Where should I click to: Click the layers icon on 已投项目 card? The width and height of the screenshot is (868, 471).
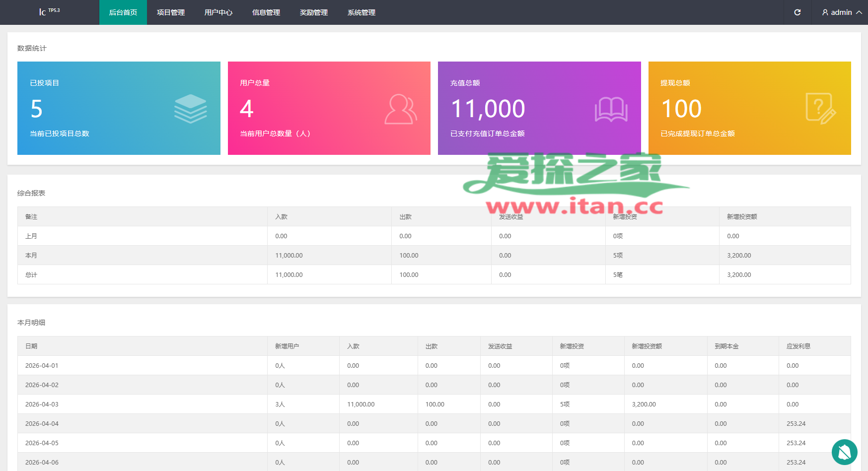click(190, 109)
